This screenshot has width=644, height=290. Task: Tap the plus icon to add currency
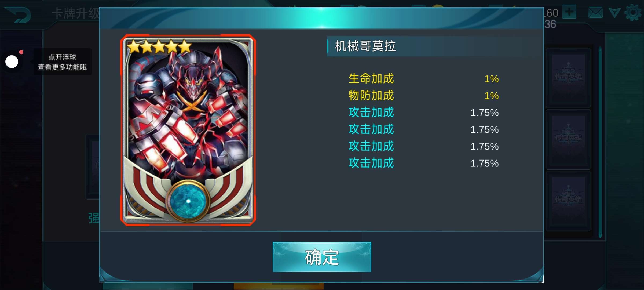point(569,12)
